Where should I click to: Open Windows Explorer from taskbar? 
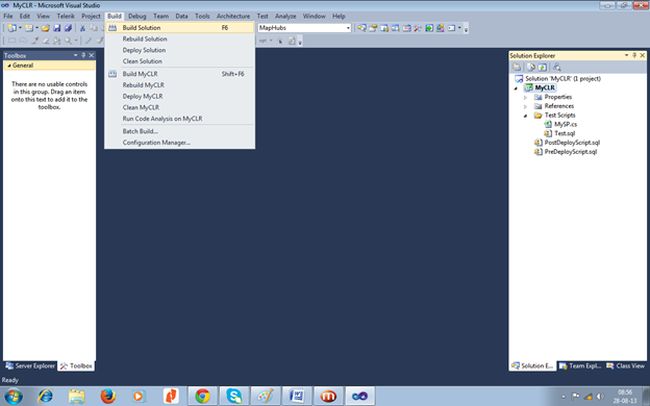click(x=77, y=396)
